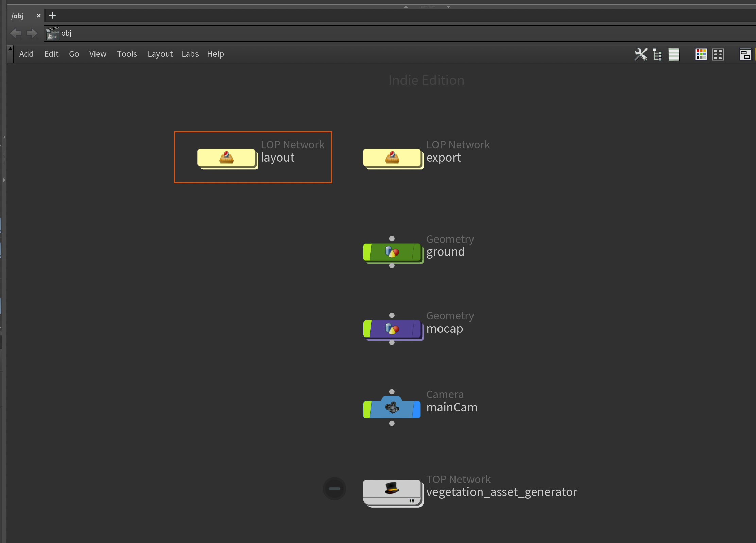Image resolution: width=756 pixels, height=543 pixels.
Task: Toggle the mainCam display flag
Action: tap(416, 410)
